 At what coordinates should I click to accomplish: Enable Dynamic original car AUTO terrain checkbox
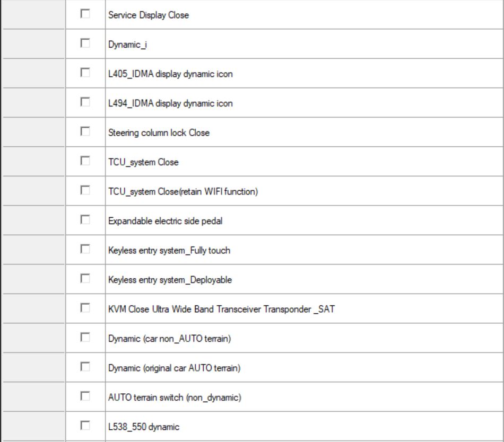click(x=84, y=367)
